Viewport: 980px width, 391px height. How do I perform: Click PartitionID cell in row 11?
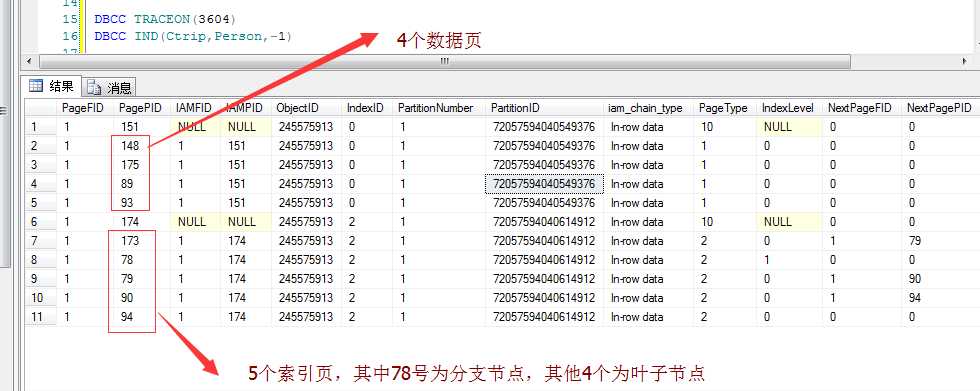[x=544, y=317]
